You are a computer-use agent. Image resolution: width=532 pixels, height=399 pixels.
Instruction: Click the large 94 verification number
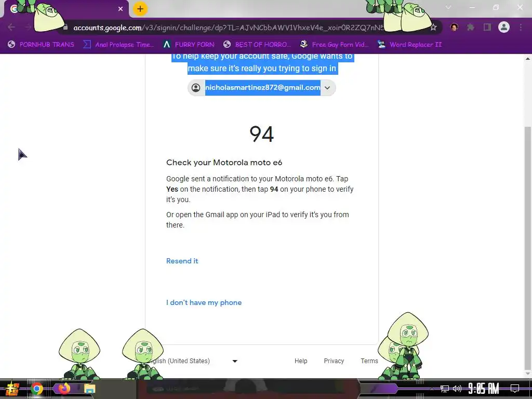(262, 134)
